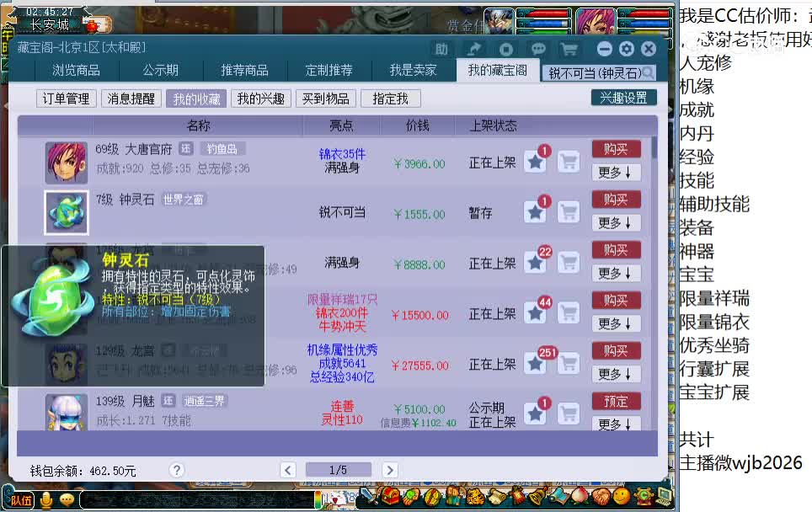Open 指定我 sub-tab
Image resolution: width=812 pixels, height=512 pixels.
tap(391, 99)
